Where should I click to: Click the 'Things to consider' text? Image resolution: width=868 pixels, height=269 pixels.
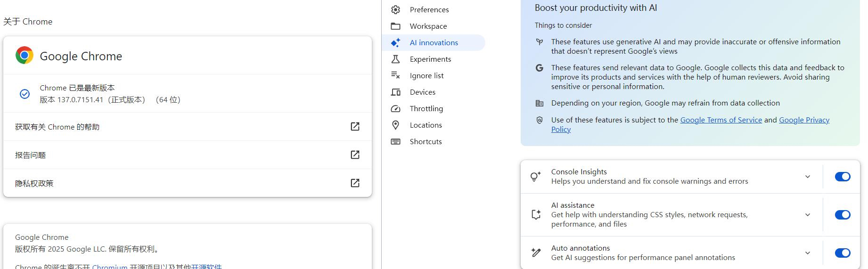563,25
